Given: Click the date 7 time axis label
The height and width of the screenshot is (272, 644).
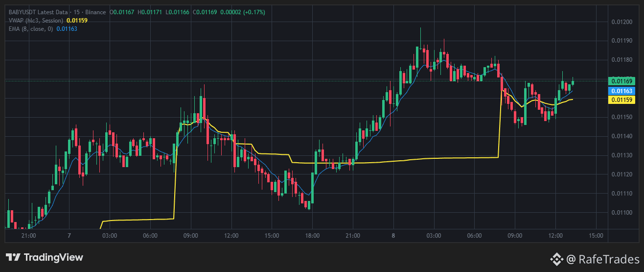Looking at the screenshot, I should coord(69,236).
